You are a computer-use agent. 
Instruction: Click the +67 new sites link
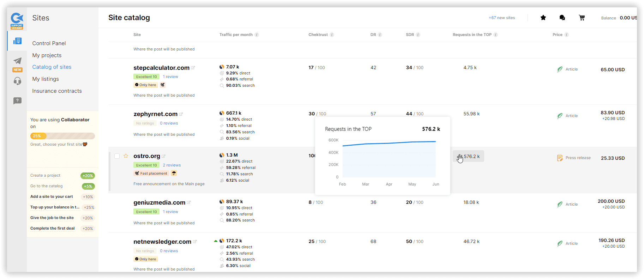502,18
